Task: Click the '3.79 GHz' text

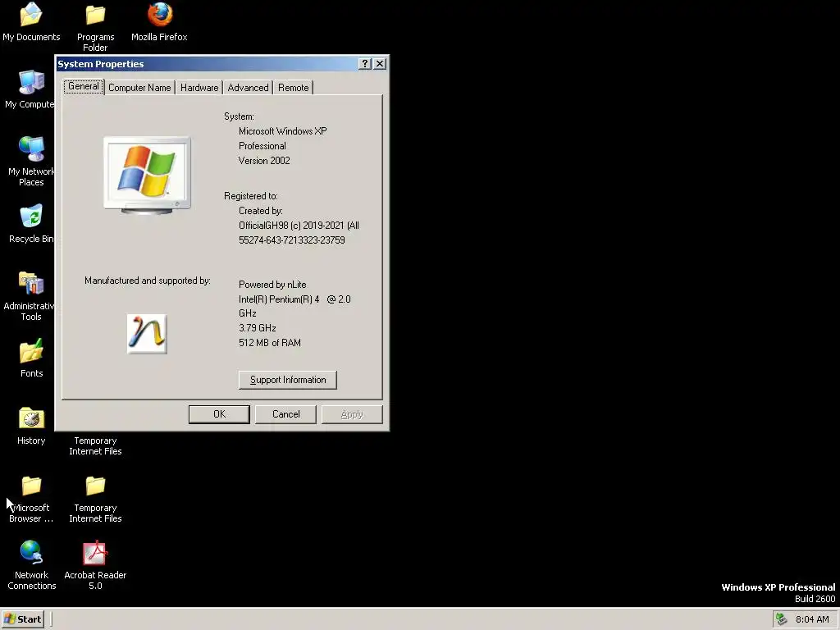Action: tap(257, 328)
